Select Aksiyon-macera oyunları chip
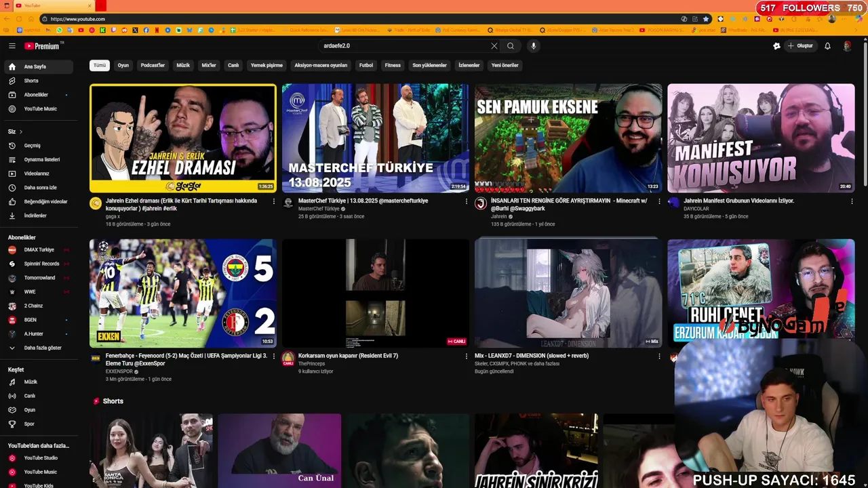 click(x=321, y=66)
